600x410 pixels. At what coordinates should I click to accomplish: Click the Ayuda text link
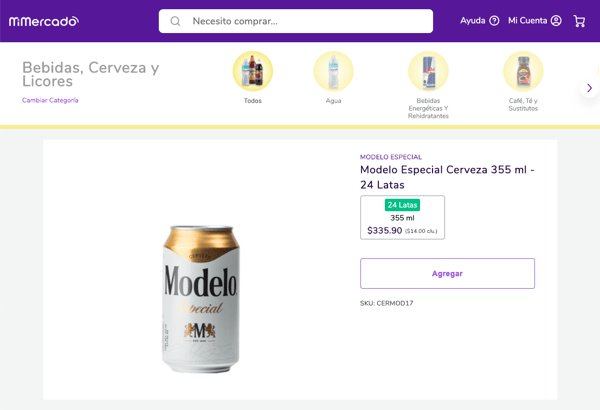click(x=472, y=21)
